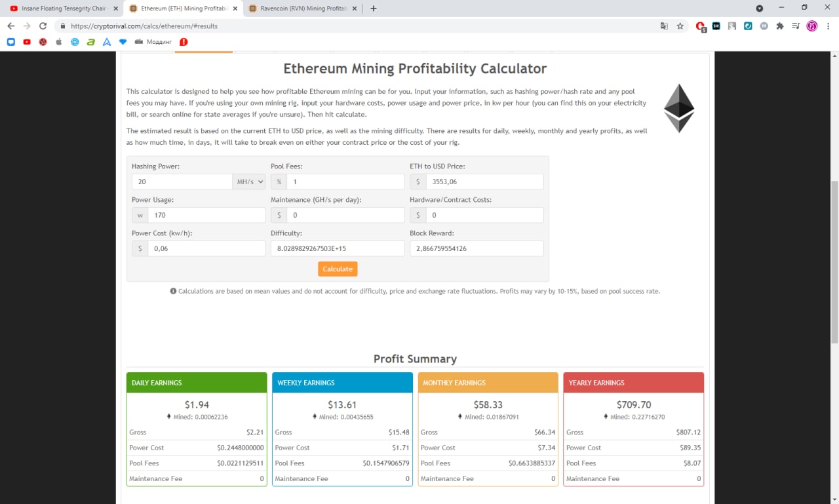Click the yearly Gross $807.12 value
Screen dimensions: 839x504
(688, 433)
